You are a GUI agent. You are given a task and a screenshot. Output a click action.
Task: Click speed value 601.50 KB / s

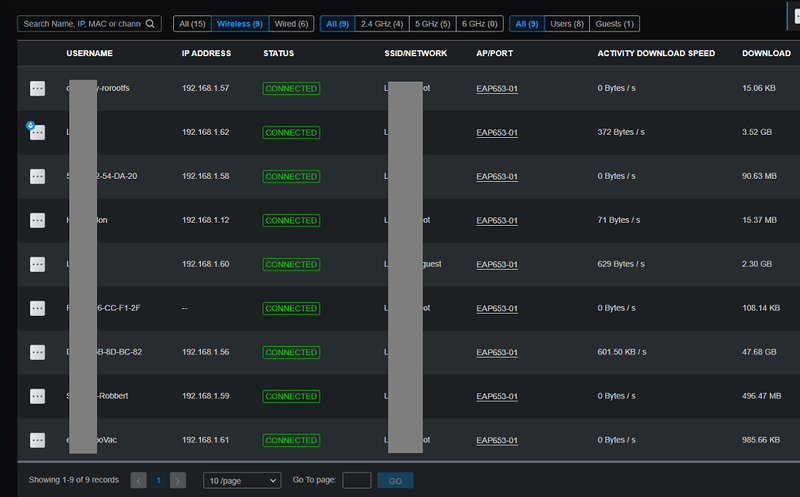coord(622,352)
